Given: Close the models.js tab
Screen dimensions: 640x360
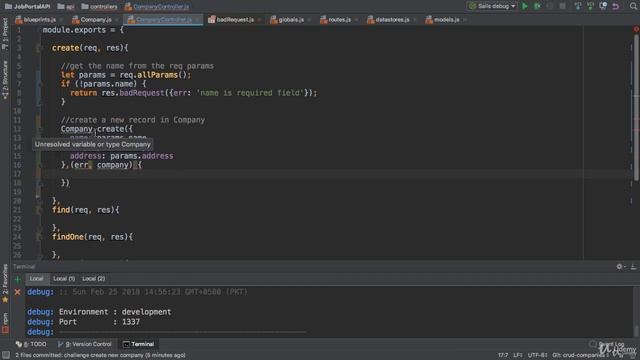Looking at the screenshot, I should (x=464, y=20).
